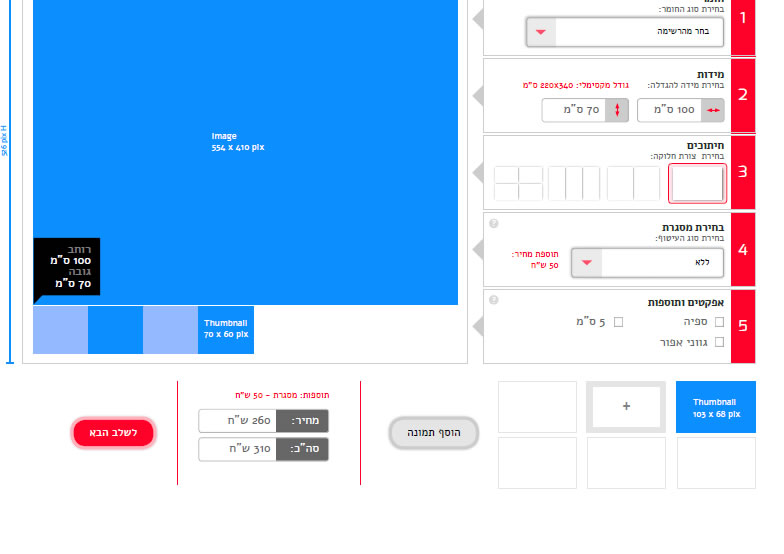Image resolution: width=784 pixels, height=554 pixels.
Task: Click step 2 red tab
Action: coord(743,95)
